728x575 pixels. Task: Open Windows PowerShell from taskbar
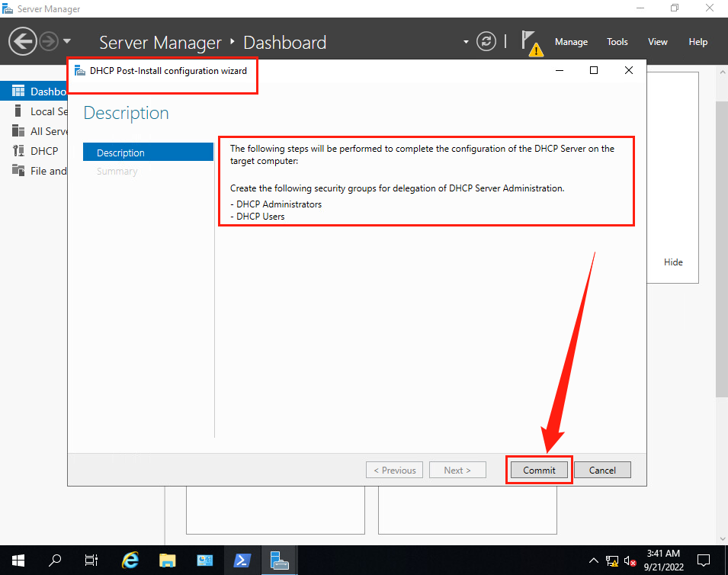point(242,559)
